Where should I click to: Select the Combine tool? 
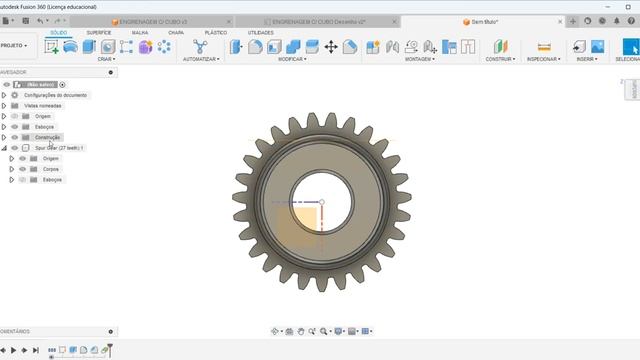293,47
